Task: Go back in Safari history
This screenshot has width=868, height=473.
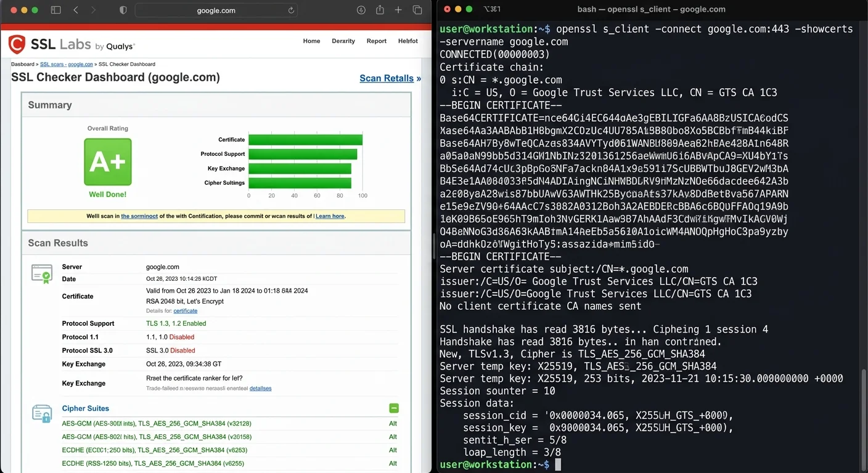Action: (76, 10)
